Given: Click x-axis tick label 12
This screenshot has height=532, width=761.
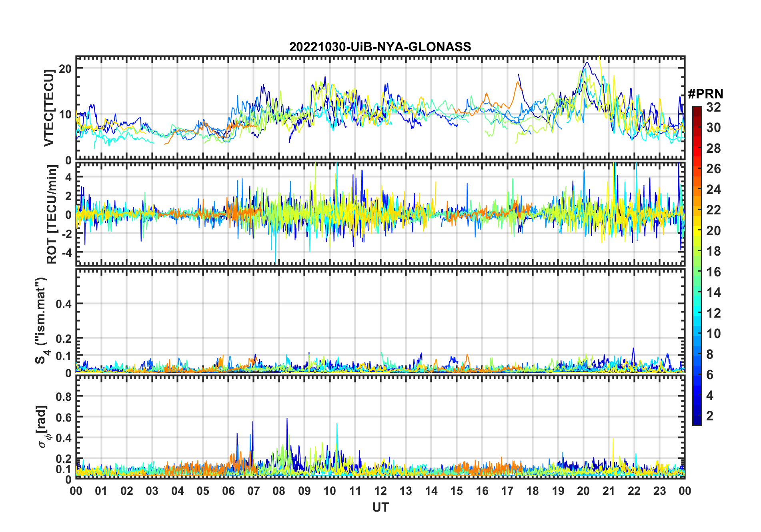Looking at the screenshot, I should [x=380, y=491].
